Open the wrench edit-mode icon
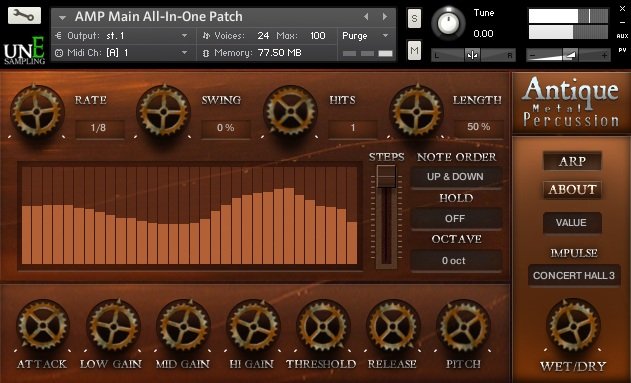 pos(24,16)
